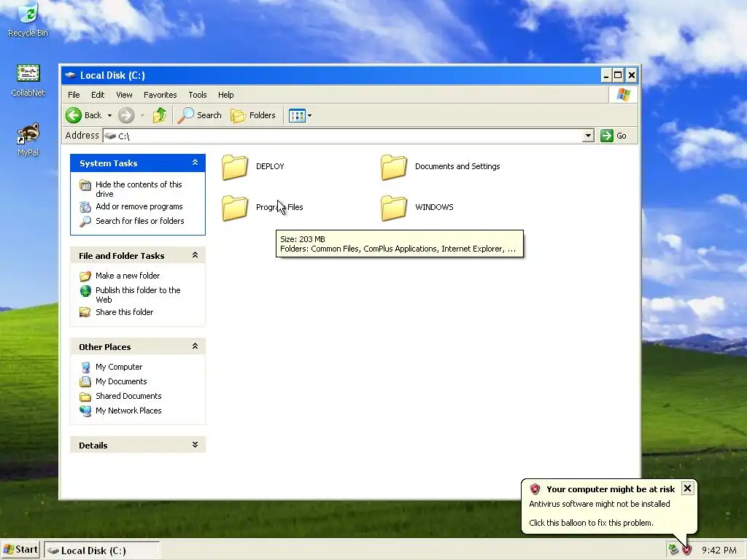Open the Edit menu
747x560 pixels.
click(98, 95)
